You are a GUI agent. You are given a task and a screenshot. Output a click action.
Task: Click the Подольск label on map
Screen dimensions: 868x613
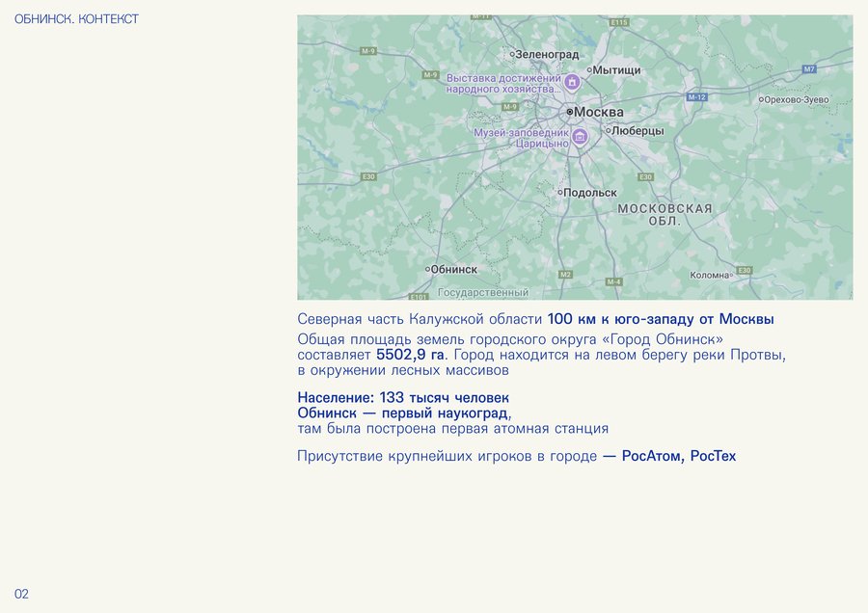point(589,193)
